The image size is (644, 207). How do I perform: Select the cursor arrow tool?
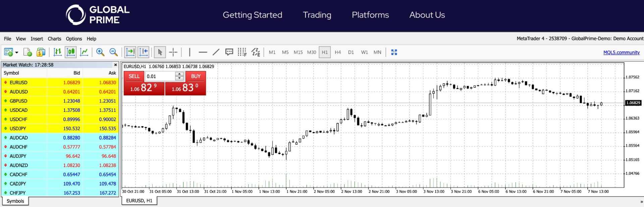coord(160,52)
